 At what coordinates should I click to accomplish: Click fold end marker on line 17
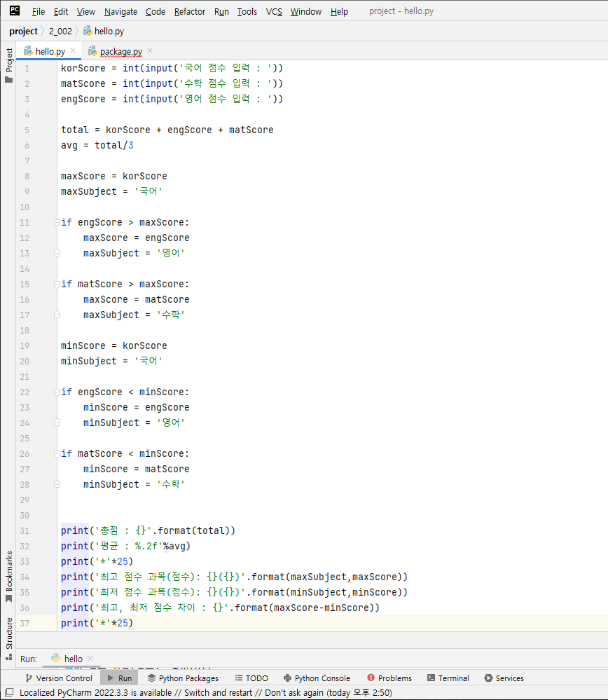(x=57, y=315)
